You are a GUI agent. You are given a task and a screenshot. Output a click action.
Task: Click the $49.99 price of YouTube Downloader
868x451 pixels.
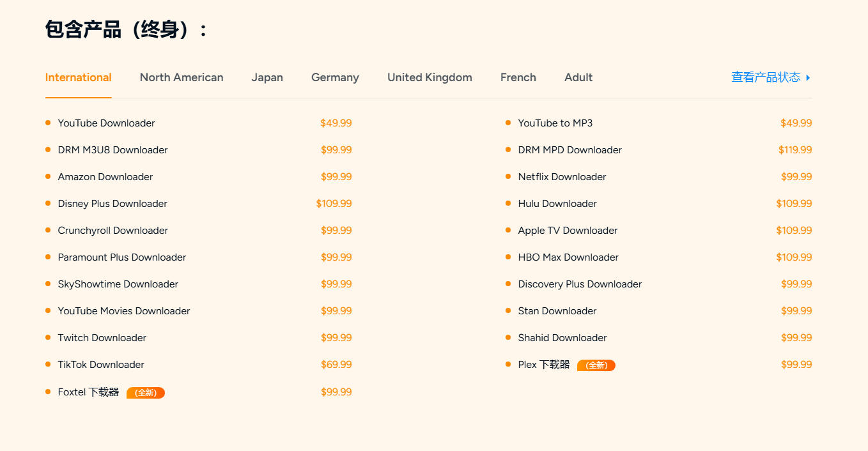pyautogui.click(x=336, y=123)
